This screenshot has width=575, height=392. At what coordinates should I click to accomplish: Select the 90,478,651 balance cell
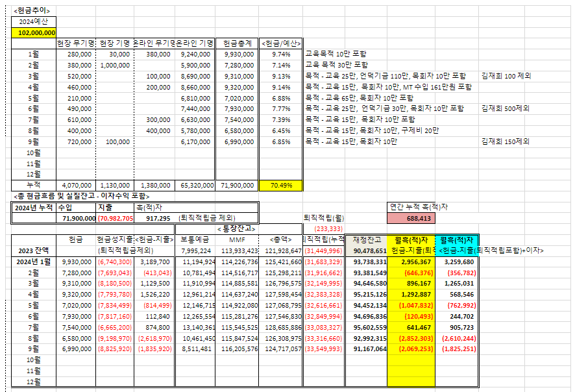pos(366,251)
